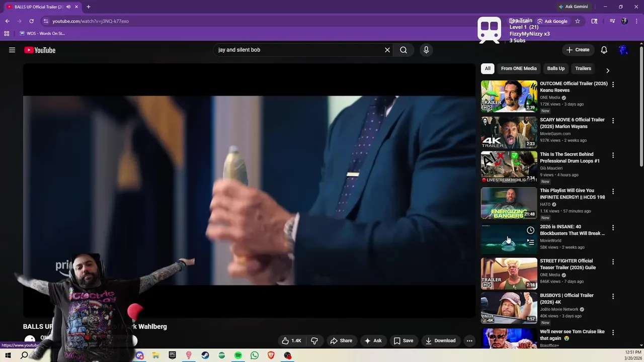
Task: Open options for 2026 is INSANE video
Action: tap(613, 228)
